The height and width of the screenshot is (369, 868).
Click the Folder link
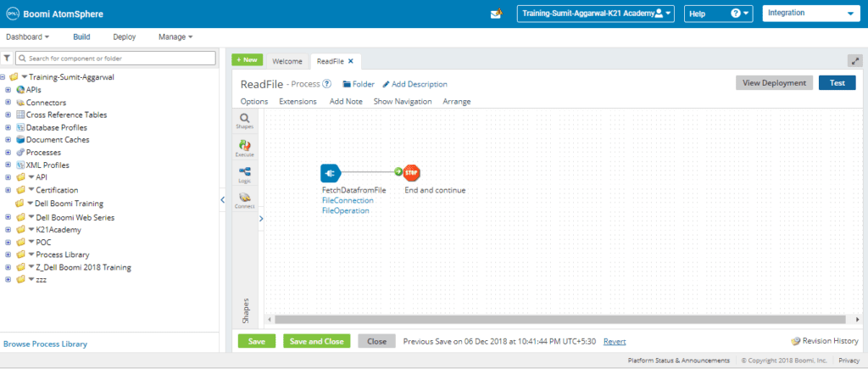359,84
